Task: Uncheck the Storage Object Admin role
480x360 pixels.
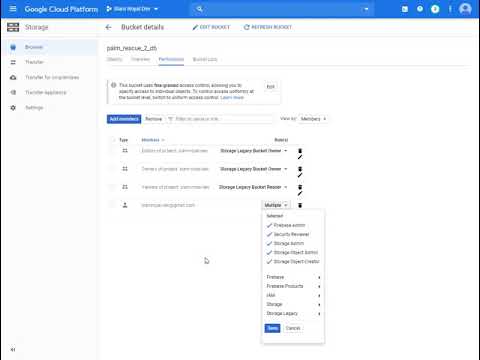Action: pos(293,252)
